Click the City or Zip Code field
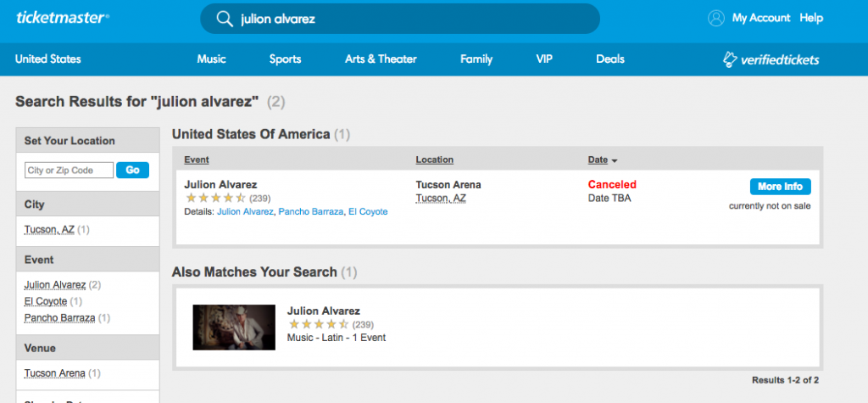 point(69,171)
